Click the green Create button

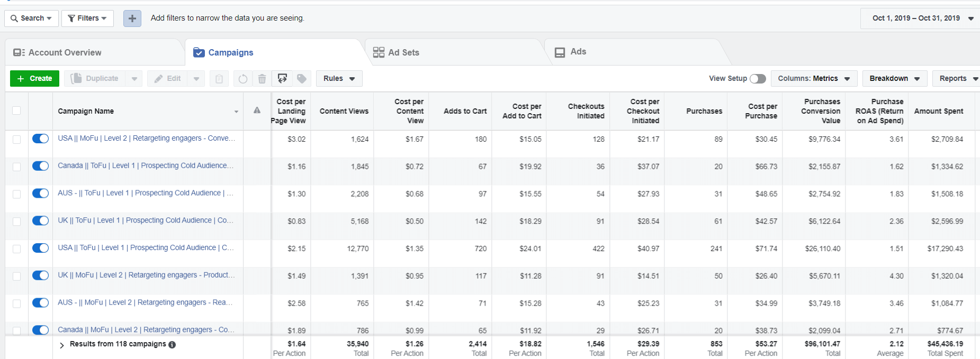click(x=34, y=78)
